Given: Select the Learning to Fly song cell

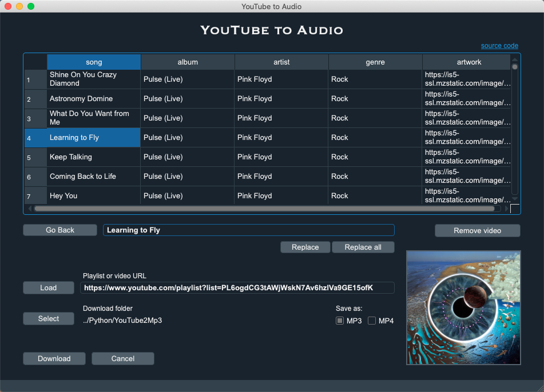Looking at the screenshot, I should coord(94,138).
